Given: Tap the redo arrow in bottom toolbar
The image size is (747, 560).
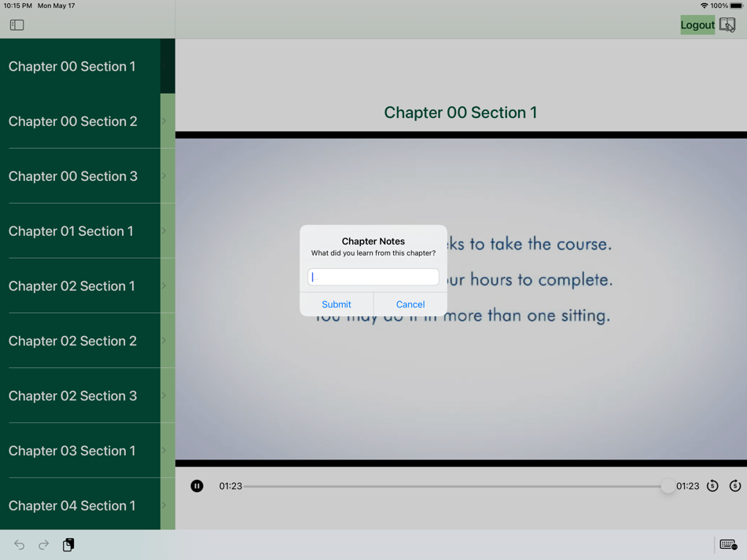Looking at the screenshot, I should [43, 544].
